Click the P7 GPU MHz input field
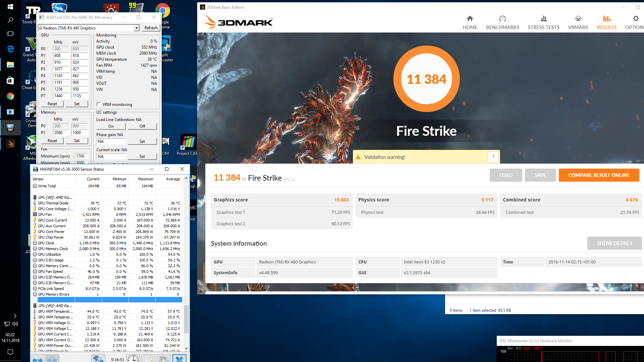Screen dimensions: 644x362 point(61,96)
